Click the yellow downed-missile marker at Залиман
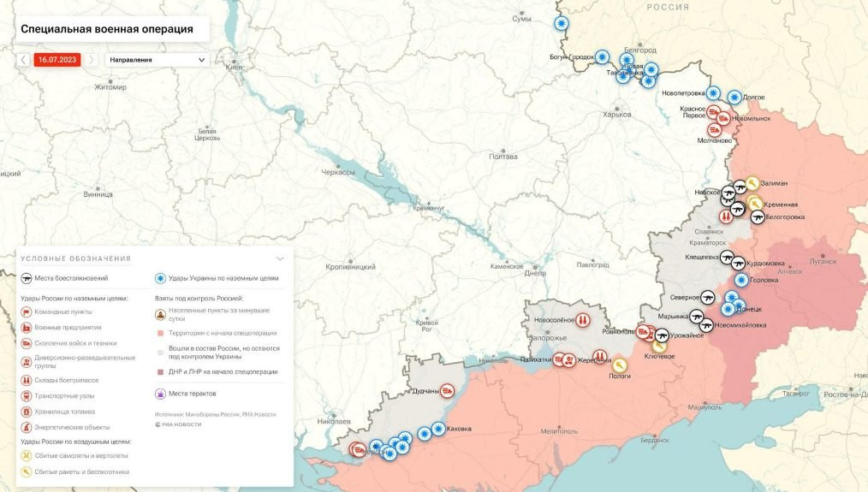Image resolution: width=868 pixels, height=492 pixels. tap(752, 182)
